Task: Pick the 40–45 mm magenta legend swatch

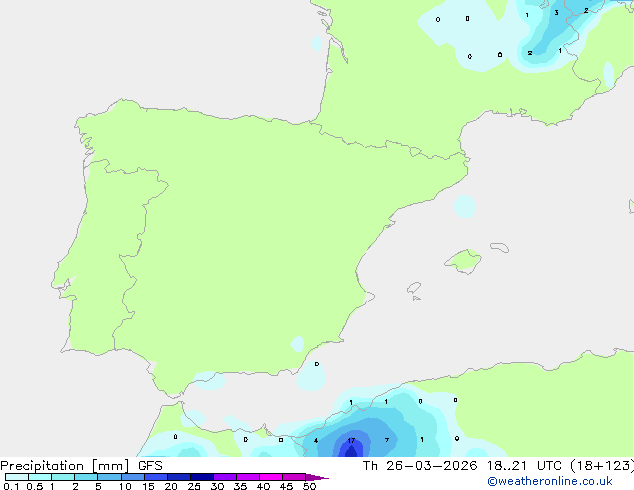Action: click(271, 477)
